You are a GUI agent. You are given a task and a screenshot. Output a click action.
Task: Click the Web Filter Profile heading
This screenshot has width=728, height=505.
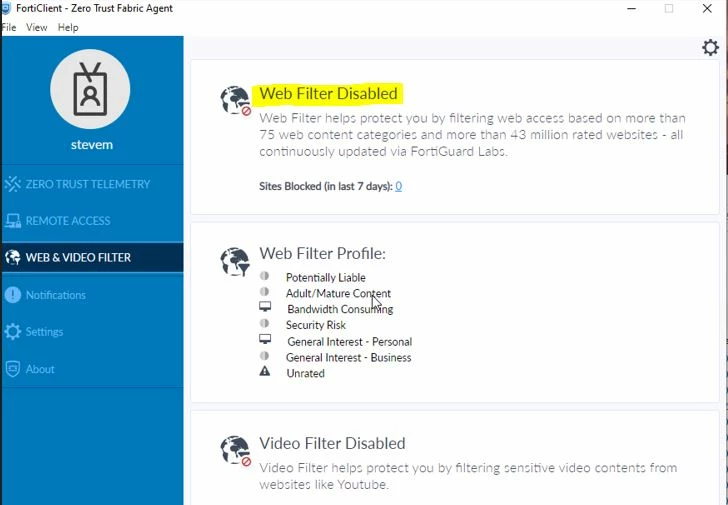(x=322, y=253)
